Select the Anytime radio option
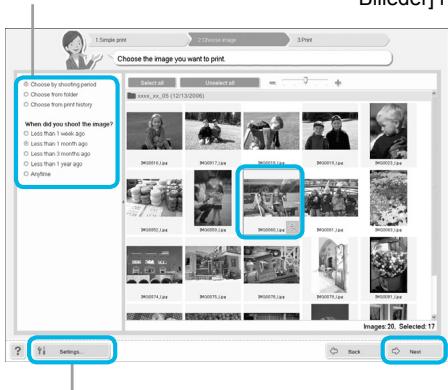The image size is (448, 390). click(x=37, y=174)
